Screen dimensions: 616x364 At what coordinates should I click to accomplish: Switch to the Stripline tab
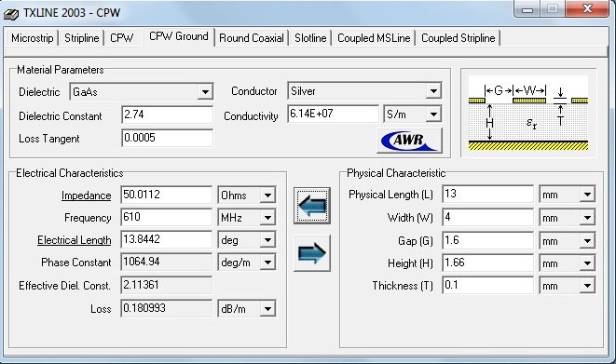point(81,38)
